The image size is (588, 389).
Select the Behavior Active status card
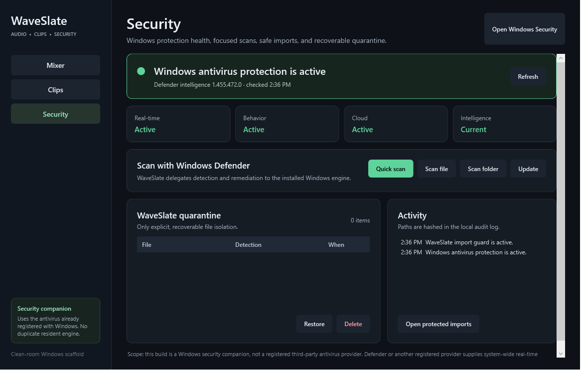tap(287, 124)
